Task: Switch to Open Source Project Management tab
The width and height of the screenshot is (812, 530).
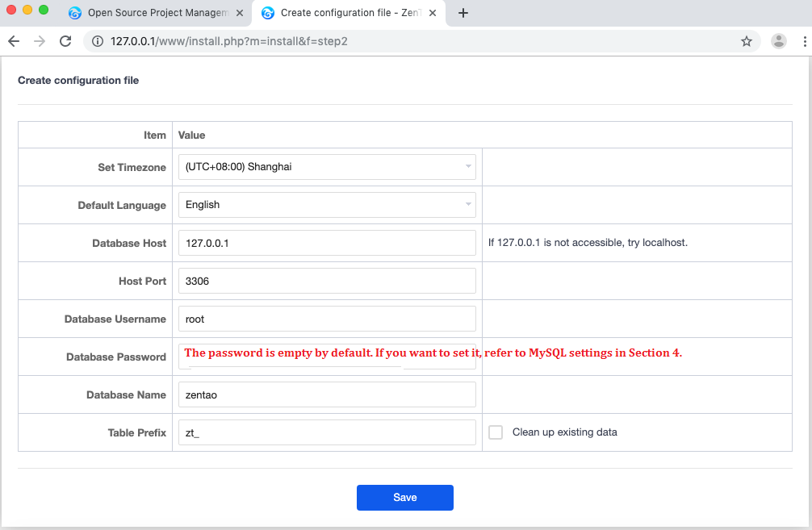Action: [157, 13]
